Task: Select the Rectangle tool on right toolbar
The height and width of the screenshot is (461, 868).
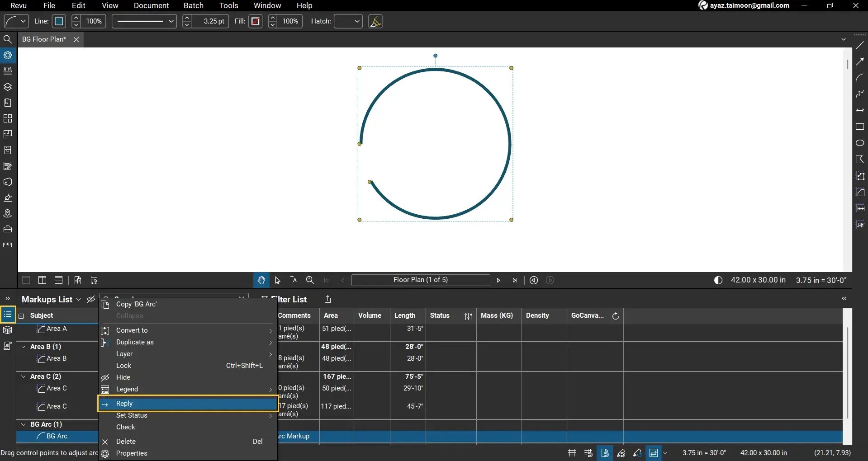Action: tap(861, 127)
